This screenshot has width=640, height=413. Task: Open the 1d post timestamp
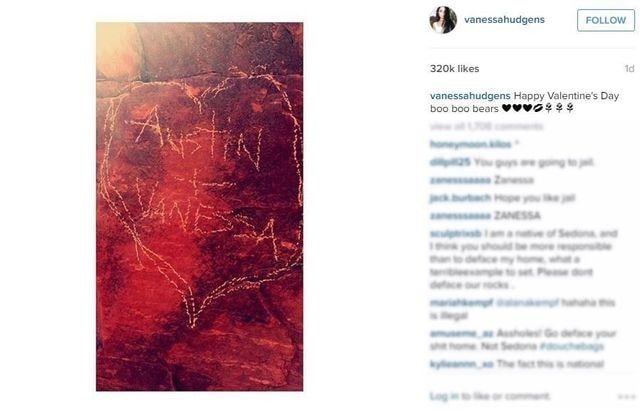(x=629, y=69)
